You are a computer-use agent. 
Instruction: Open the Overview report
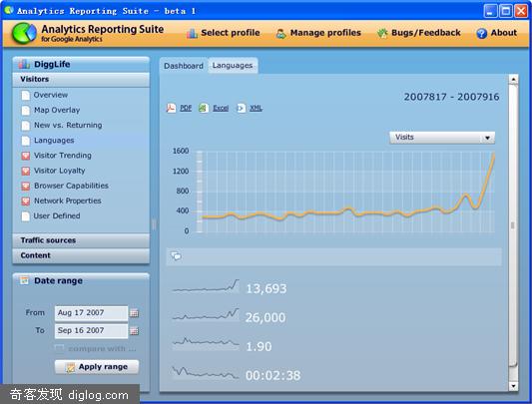(x=51, y=95)
